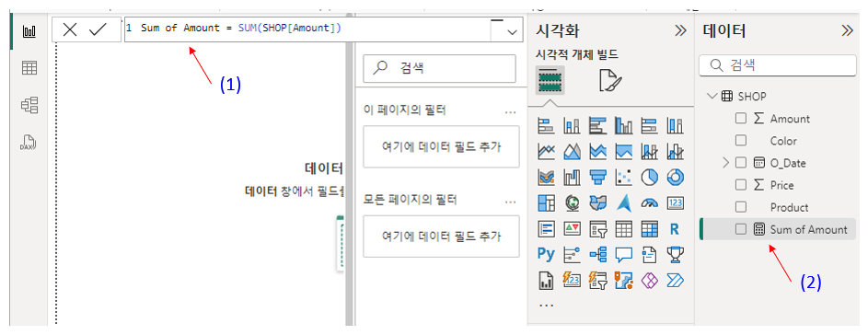Viewport: 868px width, 335px height.
Task: Open Table view from left sidebar
Action: tap(29, 68)
